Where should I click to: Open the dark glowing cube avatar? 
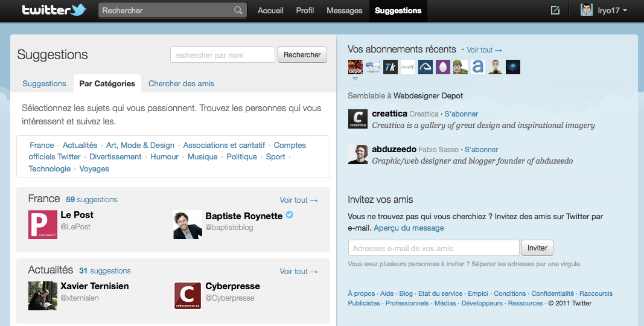click(x=513, y=67)
